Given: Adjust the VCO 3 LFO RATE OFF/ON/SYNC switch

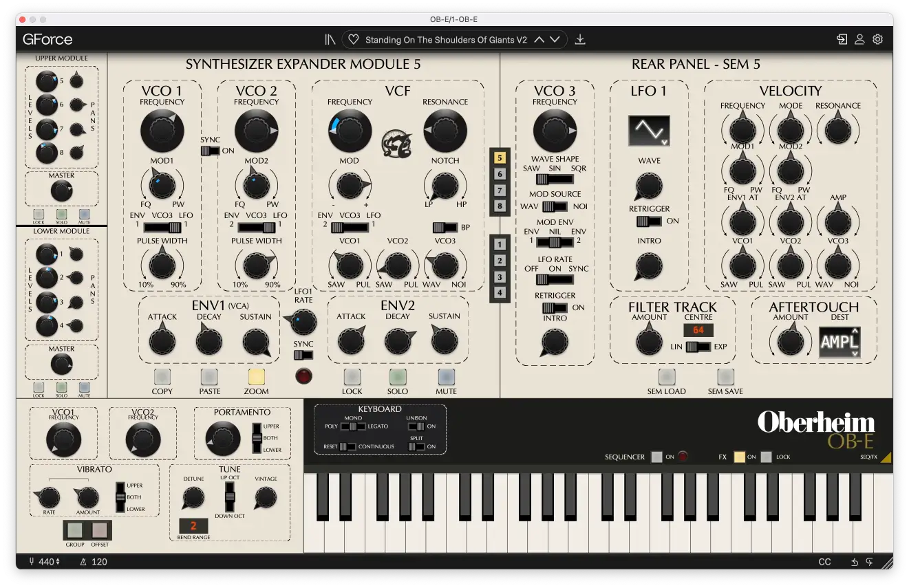Looking at the screenshot, I should click(x=555, y=279).
